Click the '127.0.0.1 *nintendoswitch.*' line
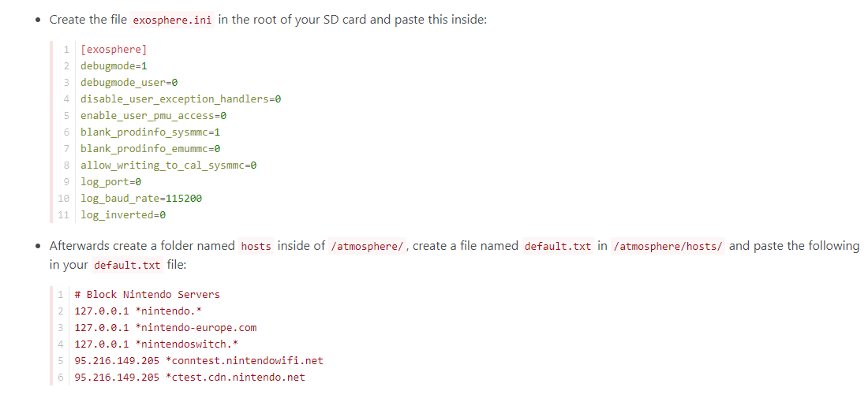 (156, 344)
